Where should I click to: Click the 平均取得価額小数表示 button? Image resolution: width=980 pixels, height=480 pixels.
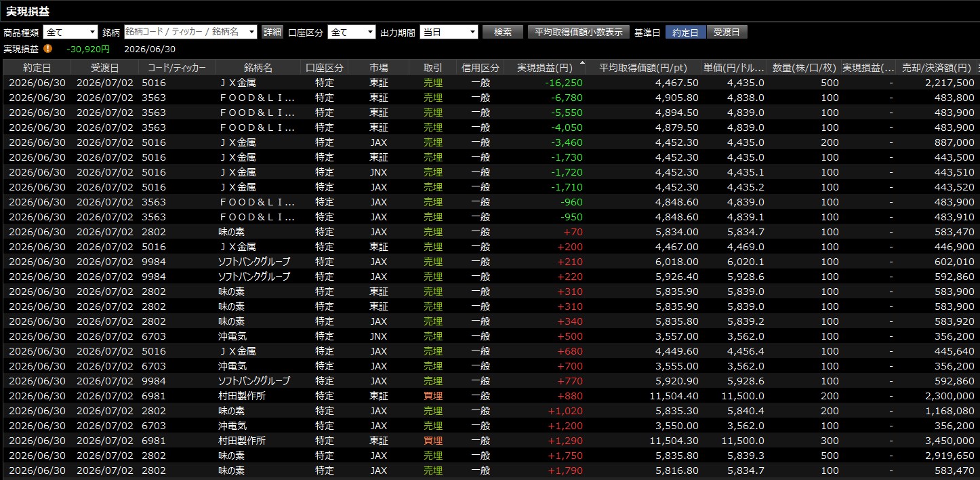[578, 32]
